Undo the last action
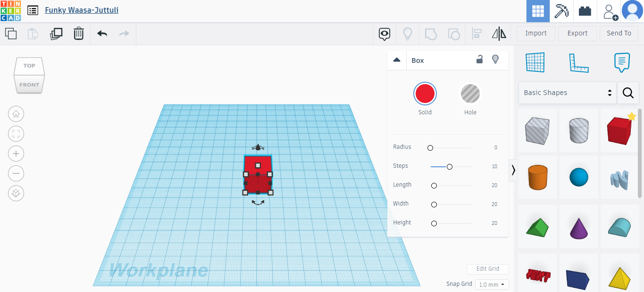 [x=102, y=34]
